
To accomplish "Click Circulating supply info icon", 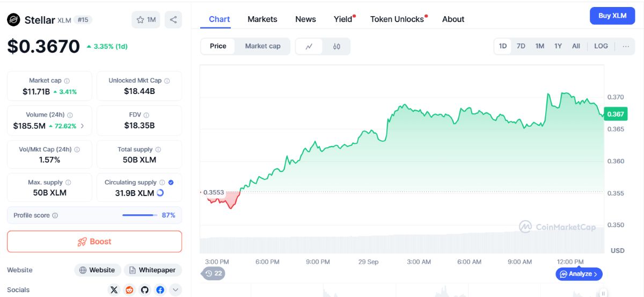I will coord(162,183).
